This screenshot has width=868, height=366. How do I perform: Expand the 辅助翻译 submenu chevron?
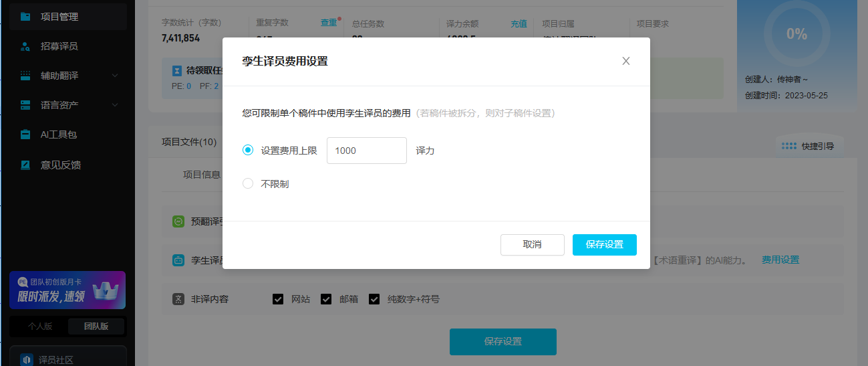coord(115,76)
